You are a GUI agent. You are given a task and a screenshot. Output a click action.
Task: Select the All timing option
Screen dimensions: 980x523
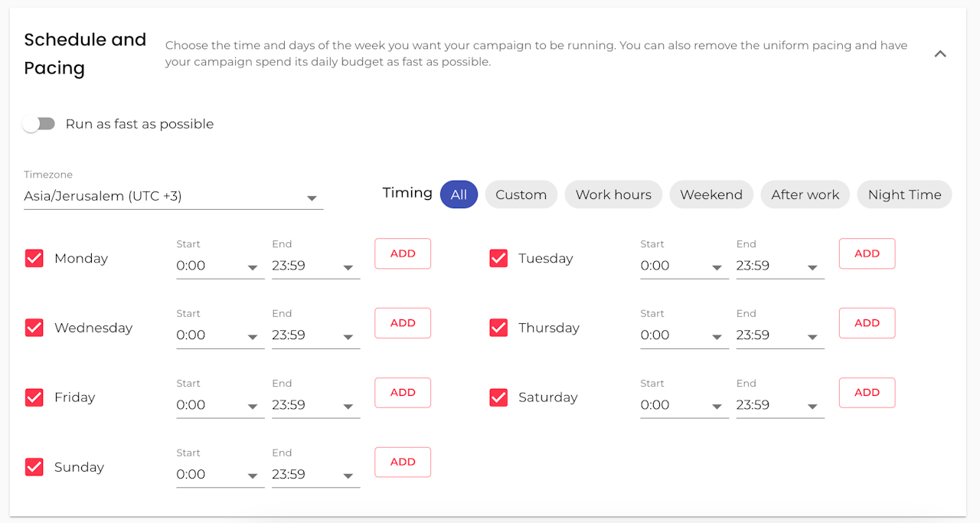click(459, 194)
